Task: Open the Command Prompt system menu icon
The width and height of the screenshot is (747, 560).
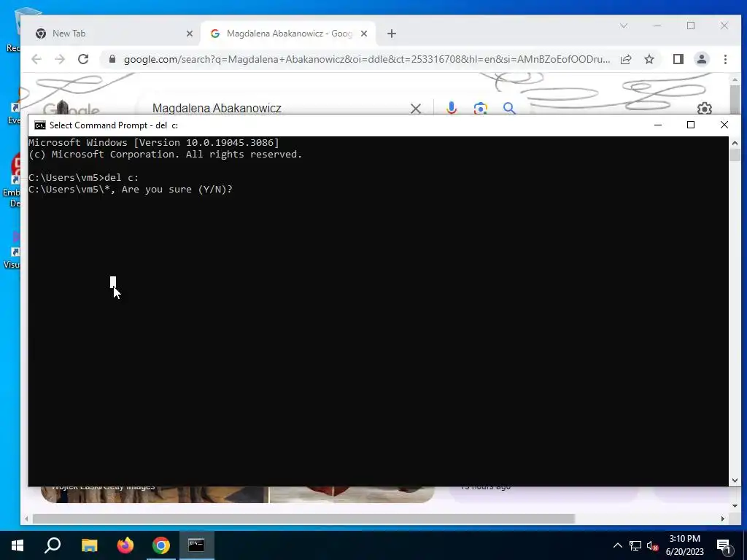Action: tap(40, 125)
